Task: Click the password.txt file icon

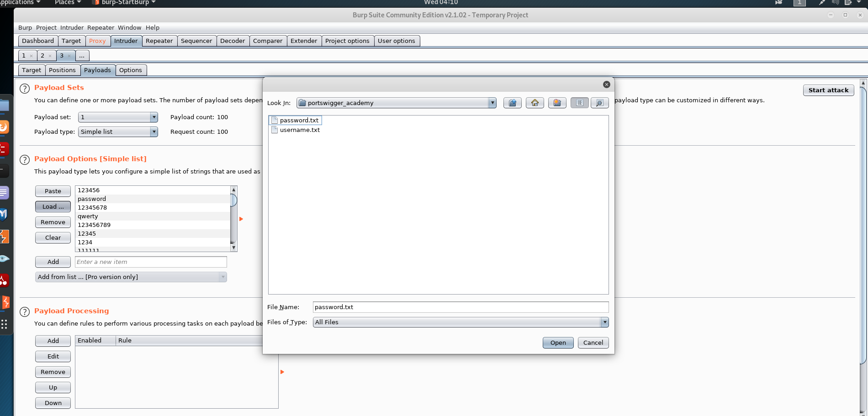Action: coord(275,120)
